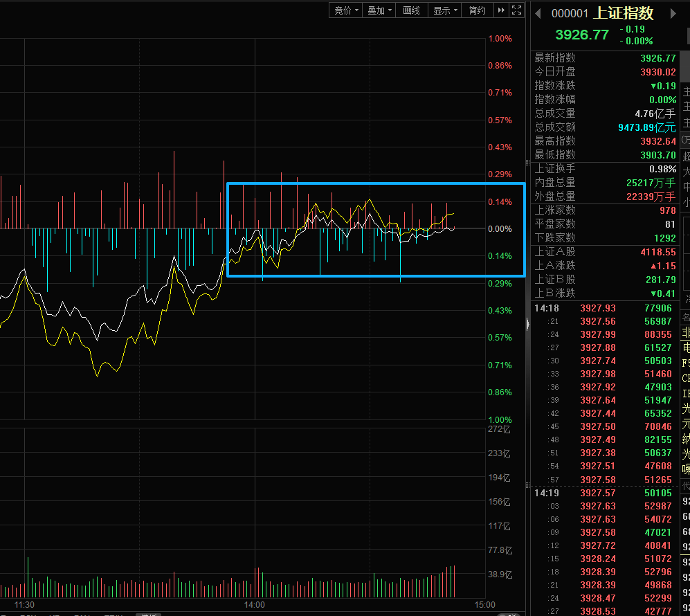Screen dimensions: 690x616
Task: Go to previous stock with left arrow
Action: [538, 14]
